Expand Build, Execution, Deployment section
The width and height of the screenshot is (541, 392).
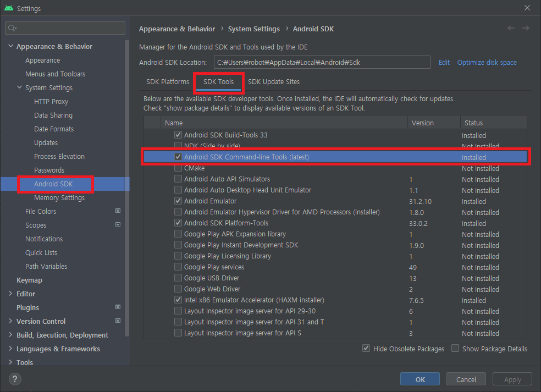click(10, 335)
